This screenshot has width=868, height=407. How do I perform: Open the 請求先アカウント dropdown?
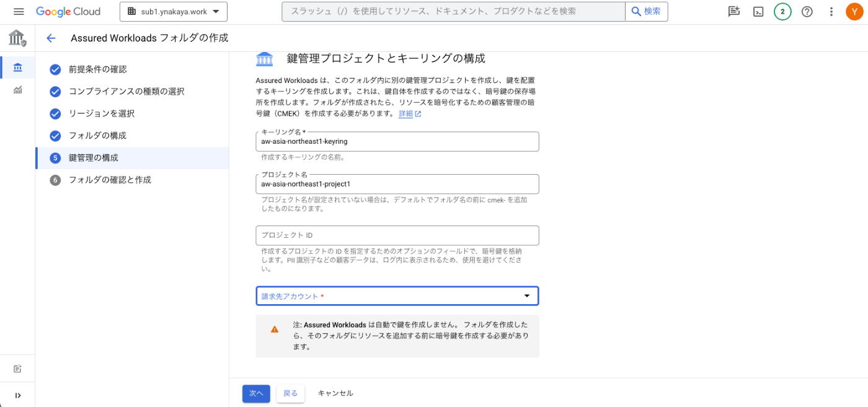[397, 296]
